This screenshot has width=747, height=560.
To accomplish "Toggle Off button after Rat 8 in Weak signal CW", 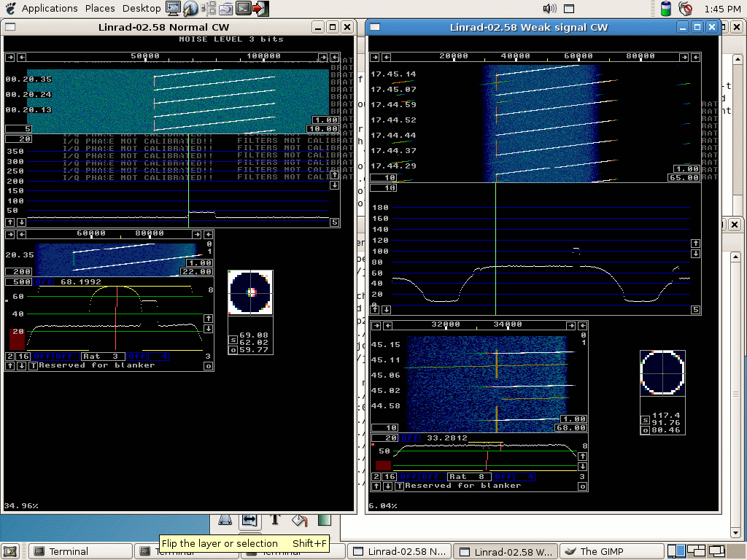I will coord(503,477).
